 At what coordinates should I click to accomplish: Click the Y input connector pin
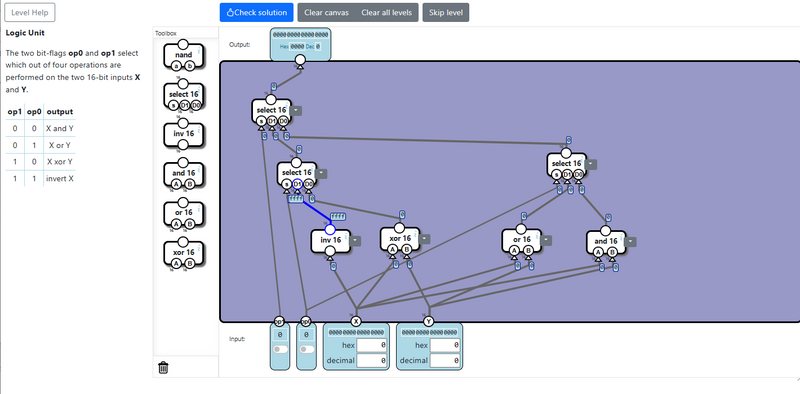(x=429, y=321)
